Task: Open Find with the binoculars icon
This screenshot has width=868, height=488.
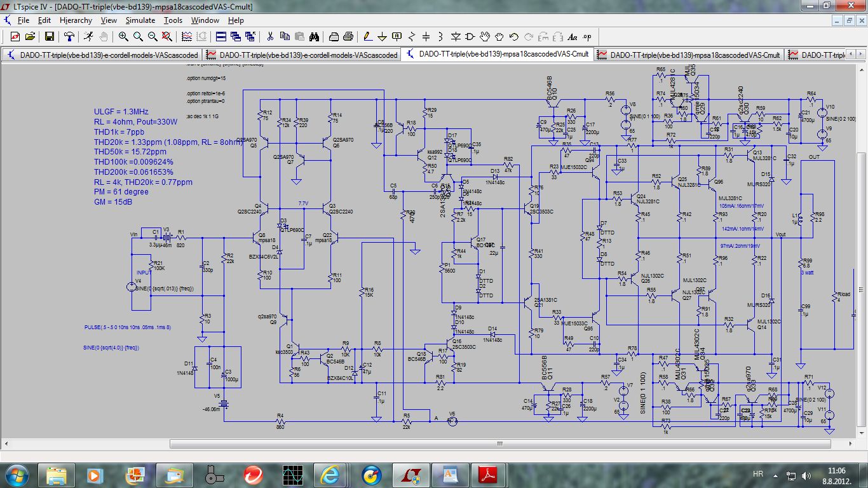Action: pyautogui.click(x=314, y=36)
